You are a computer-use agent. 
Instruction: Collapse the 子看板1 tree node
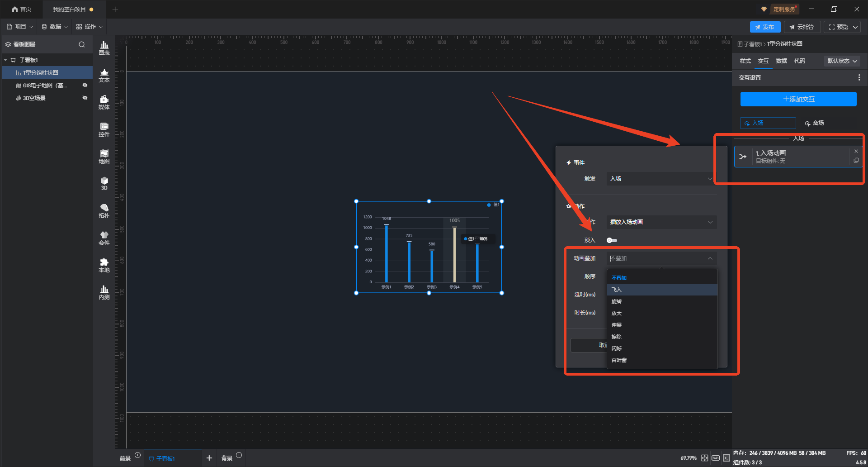pyautogui.click(x=5, y=60)
